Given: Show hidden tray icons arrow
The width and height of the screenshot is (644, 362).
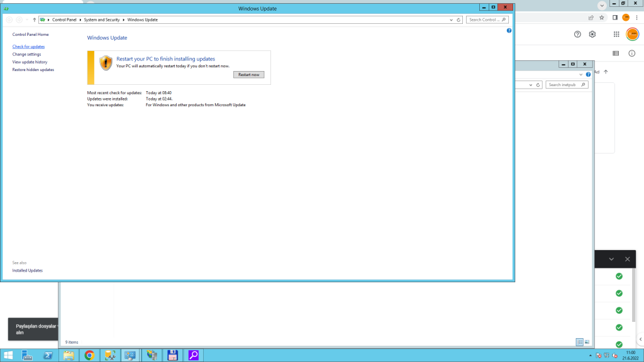Looking at the screenshot, I should (x=590, y=356).
